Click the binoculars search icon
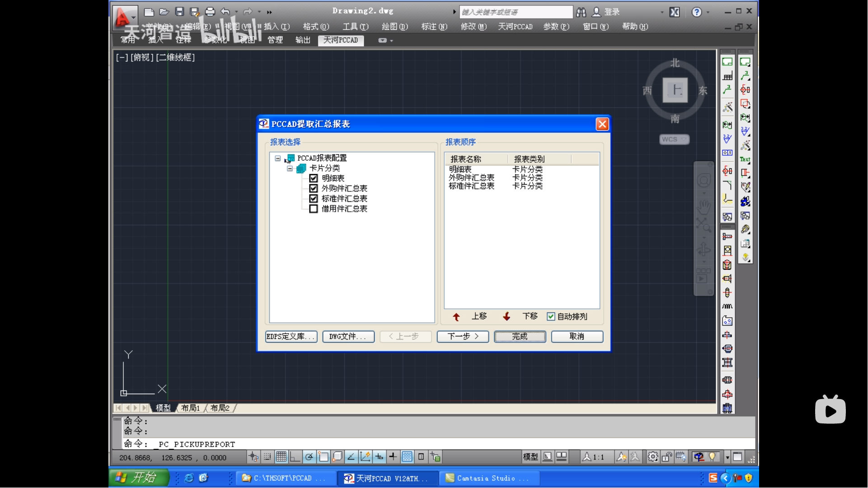Screen dimensions: 868x488 [x=581, y=12]
